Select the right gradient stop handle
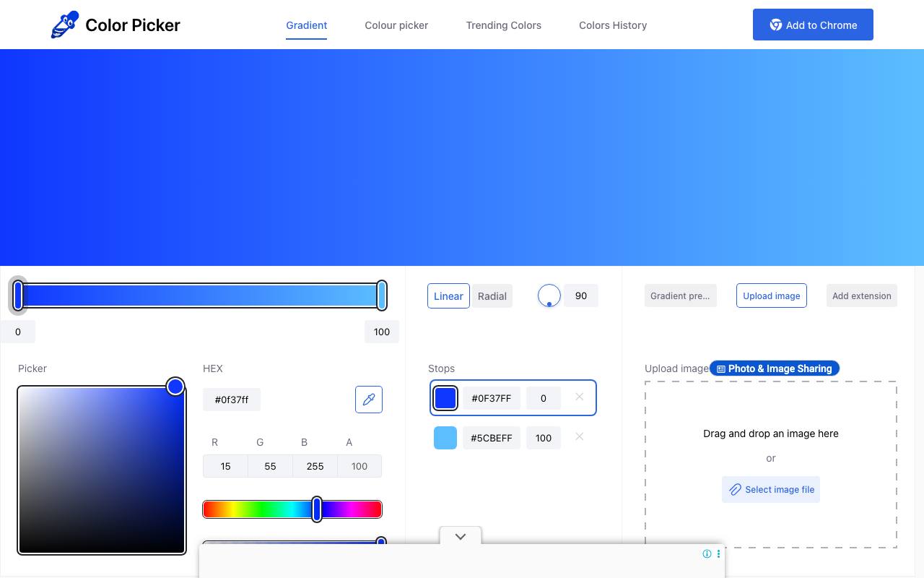924x578 pixels. pyautogui.click(x=382, y=296)
